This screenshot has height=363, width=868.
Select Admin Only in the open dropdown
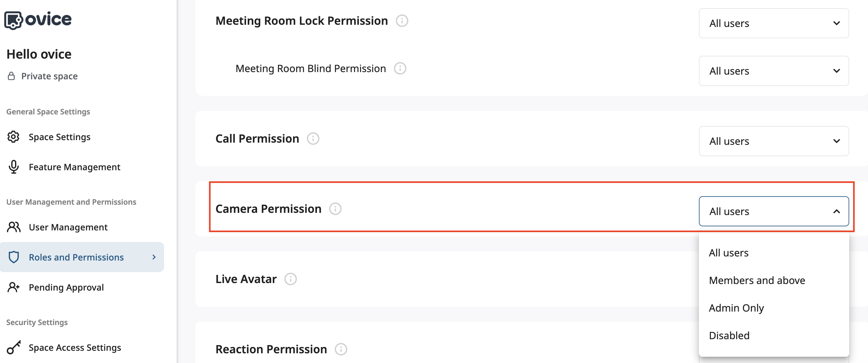pyautogui.click(x=736, y=308)
